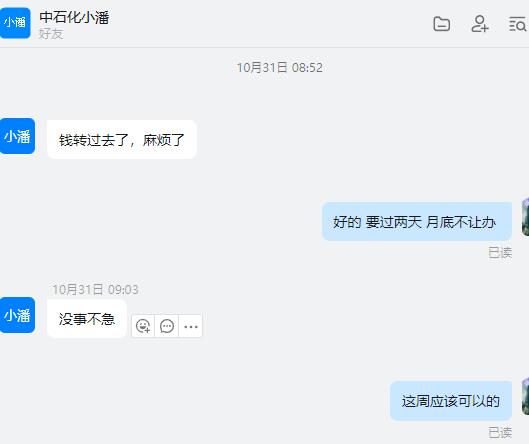The height and width of the screenshot is (444, 529).
Task: Select the 没事不急 message bubble
Action: pyautogui.click(x=87, y=318)
